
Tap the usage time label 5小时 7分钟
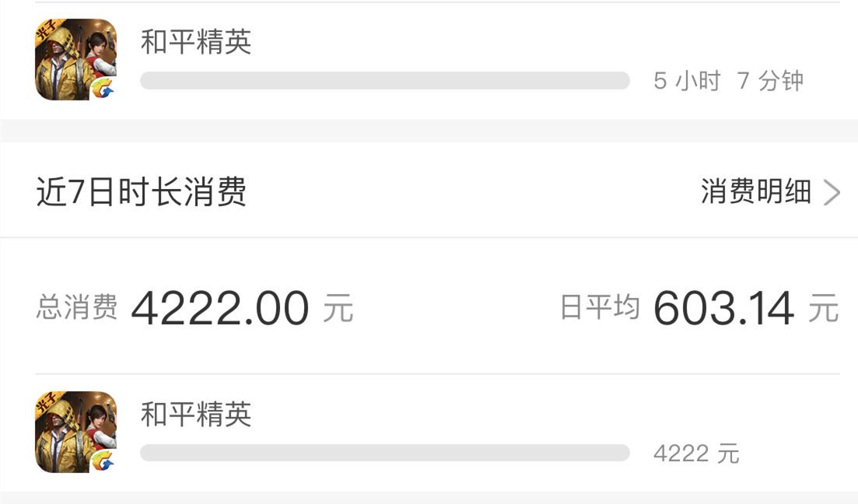click(x=730, y=80)
